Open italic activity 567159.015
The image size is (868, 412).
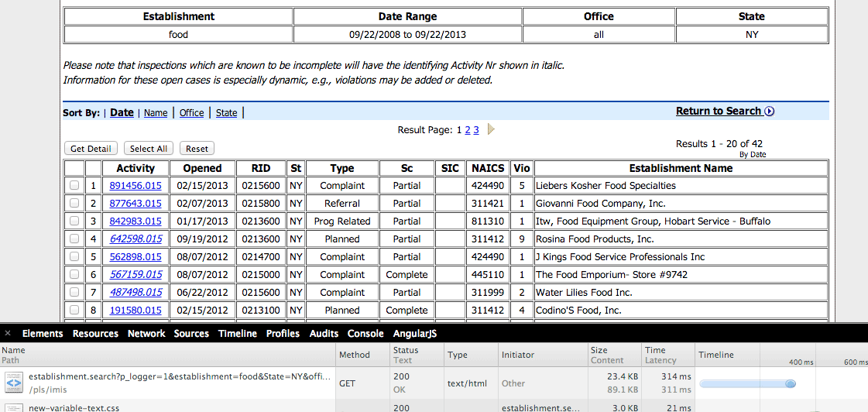[136, 274]
